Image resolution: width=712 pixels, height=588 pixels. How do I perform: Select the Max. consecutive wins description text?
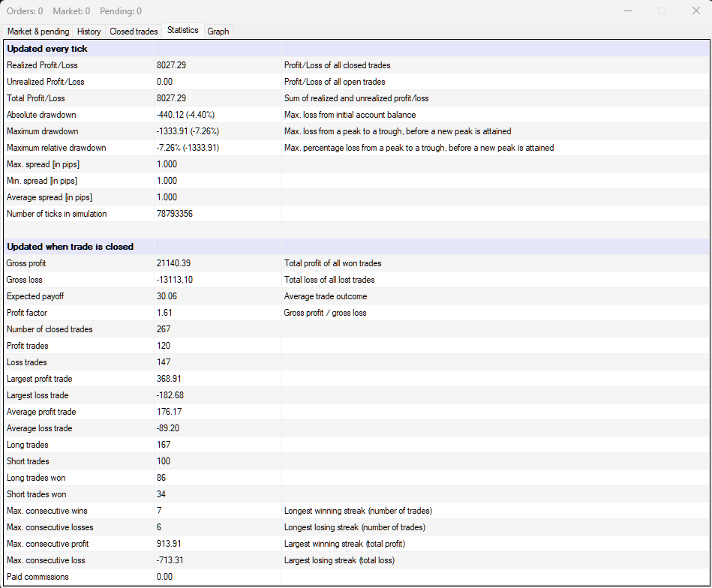358,511
